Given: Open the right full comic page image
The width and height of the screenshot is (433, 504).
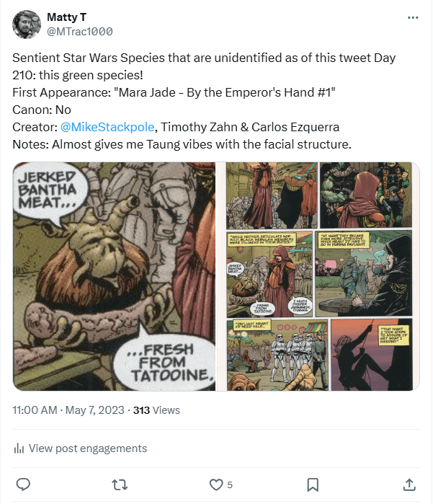Looking at the screenshot, I should point(318,276).
